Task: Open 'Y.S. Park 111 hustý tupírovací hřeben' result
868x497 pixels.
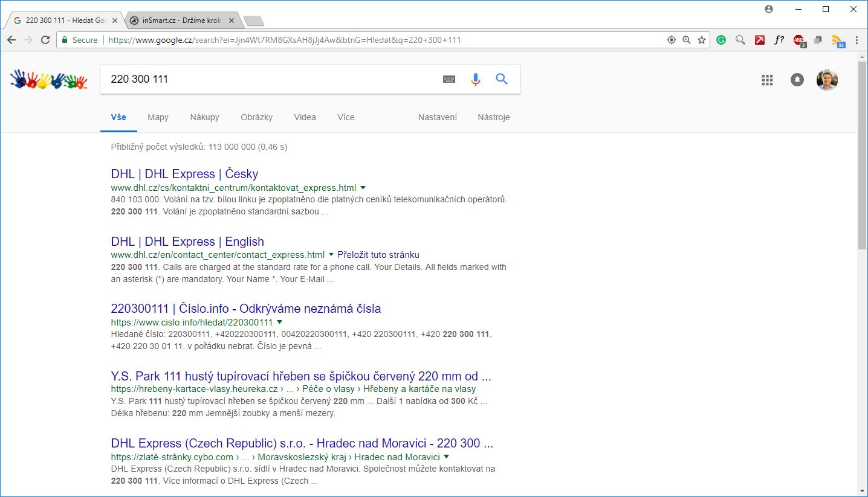Action: [301, 376]
